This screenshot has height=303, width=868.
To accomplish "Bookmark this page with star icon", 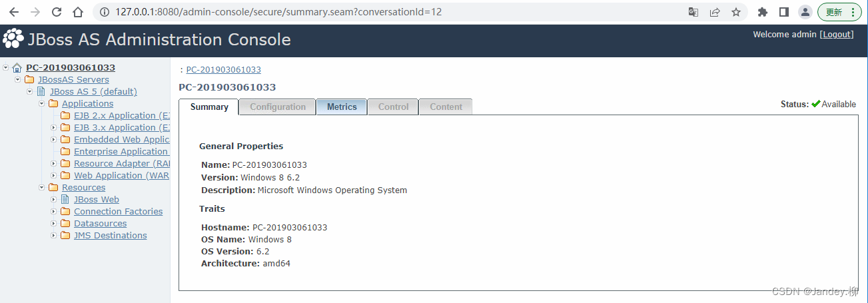I will click(736, 12).
